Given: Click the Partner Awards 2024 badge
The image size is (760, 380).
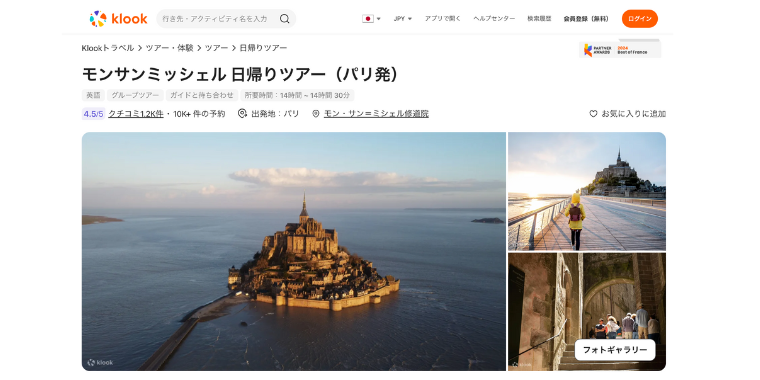Looking at the screenshot, I should [620, 49].
